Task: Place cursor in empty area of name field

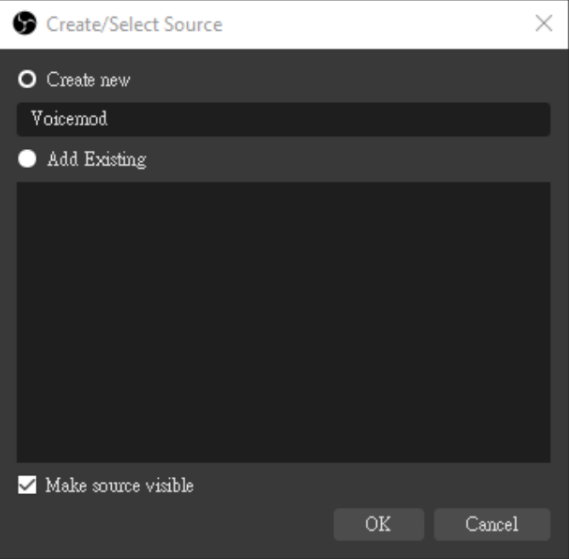Action: pyautogui.click(x=327, y=119)
